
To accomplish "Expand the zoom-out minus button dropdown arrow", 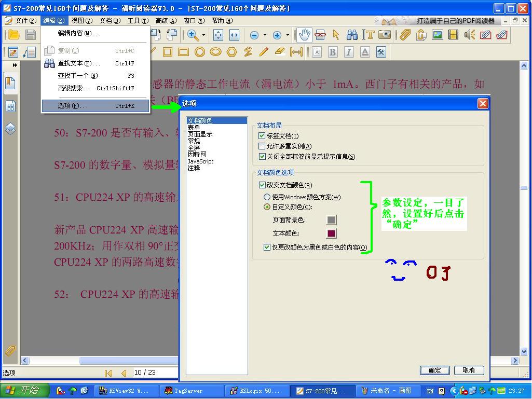I will [x=265, y=35].
